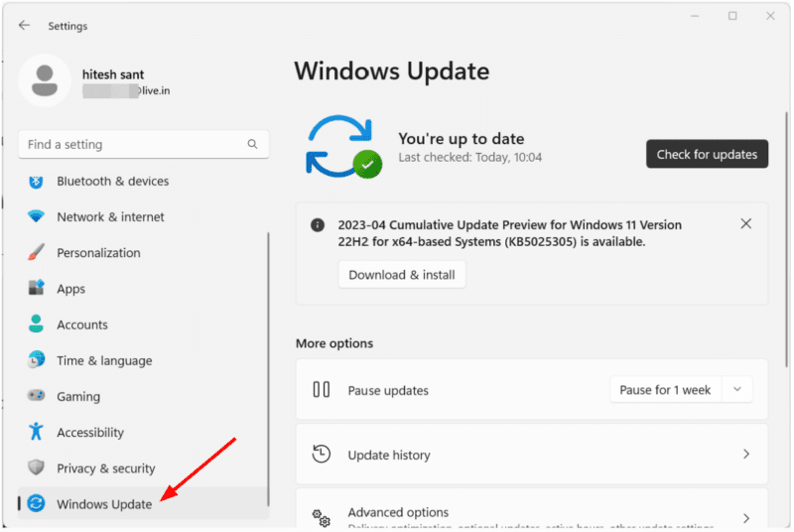
Task: Open Gaming settings
Action: pyautogui.click(x=143, y=396)
